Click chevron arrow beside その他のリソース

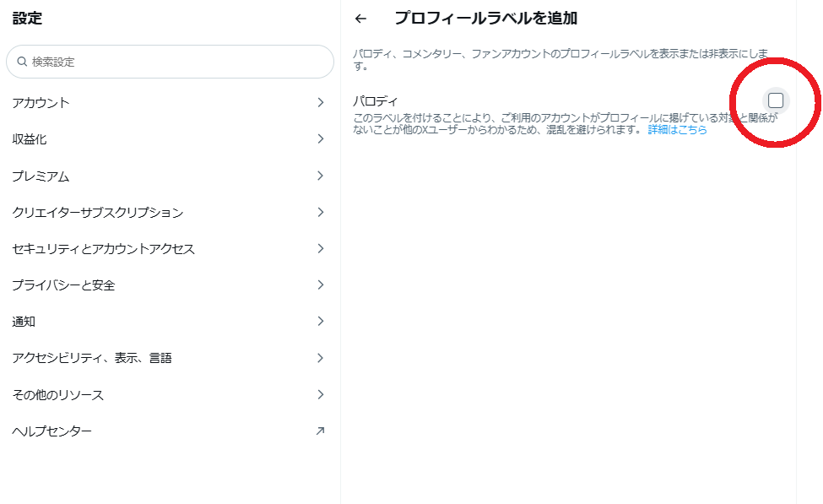pos(320,394)
